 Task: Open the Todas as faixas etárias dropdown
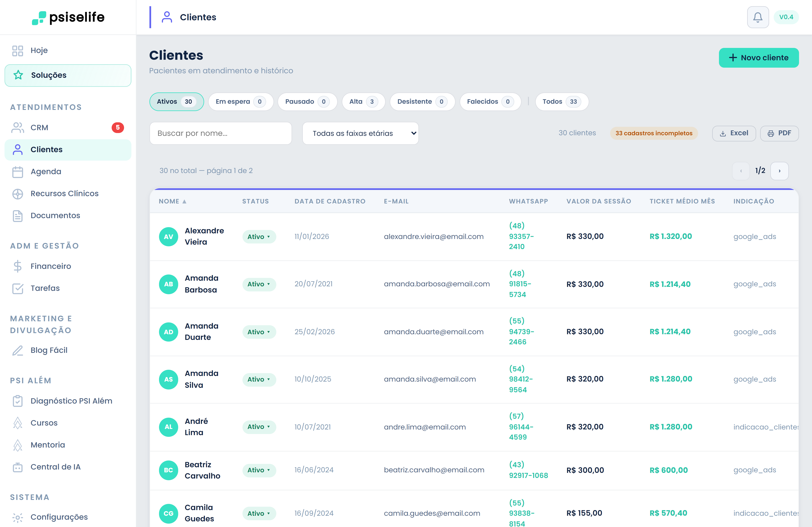pyautogui.click(x=360, y=133)
